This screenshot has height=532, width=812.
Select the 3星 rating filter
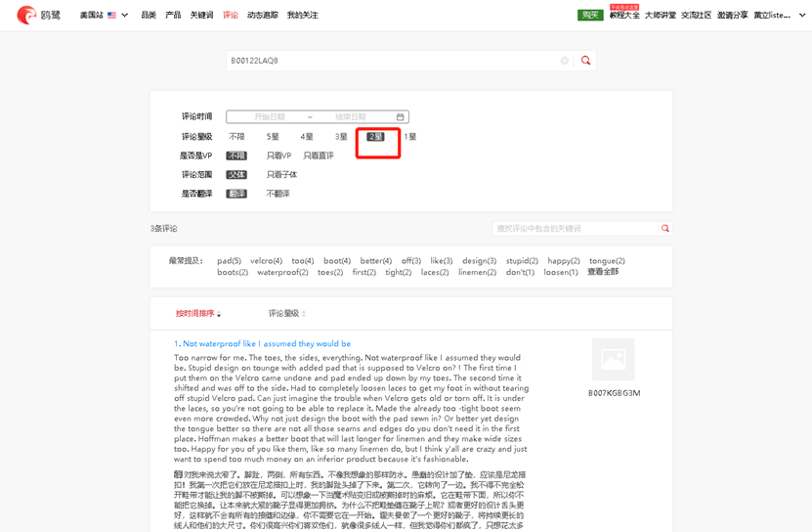click(x=341, y=136)
